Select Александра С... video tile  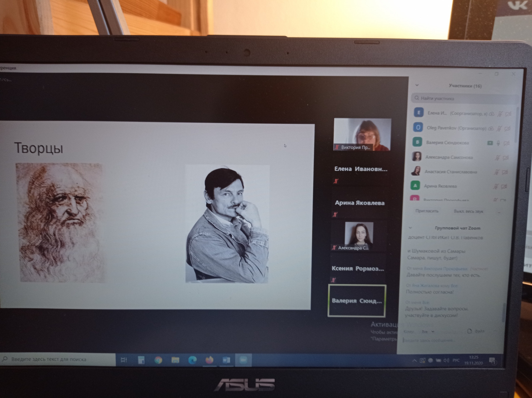point(359,236)
